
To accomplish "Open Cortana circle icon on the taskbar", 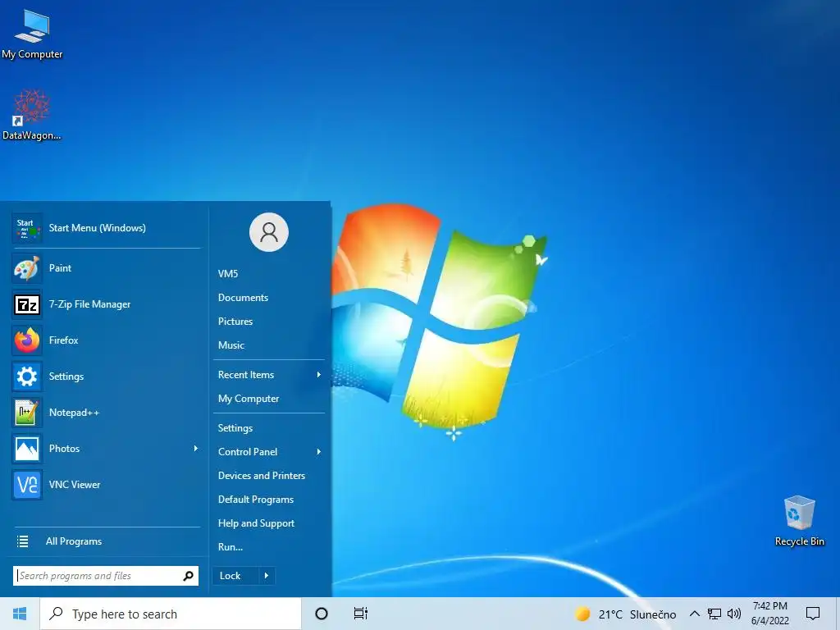I will click(x=322, y=614).
